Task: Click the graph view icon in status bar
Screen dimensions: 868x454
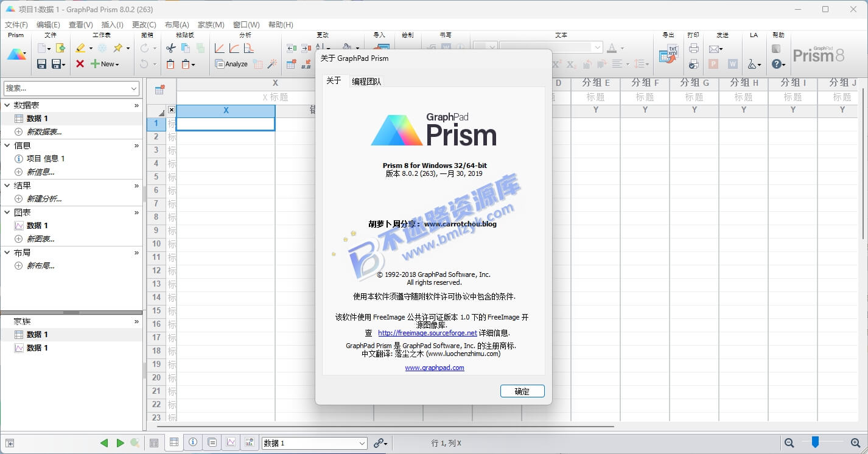Action: pyautogui.click(x=231, y=442)
